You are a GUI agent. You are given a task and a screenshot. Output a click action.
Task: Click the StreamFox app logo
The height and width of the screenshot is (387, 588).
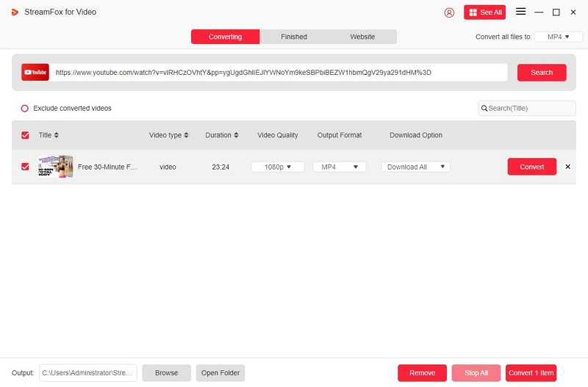click(14, 12)
